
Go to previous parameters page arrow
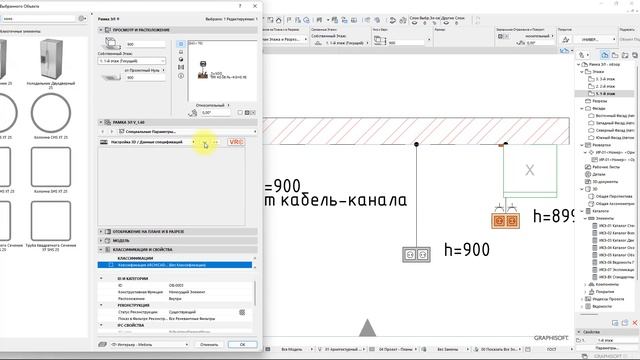102,131
